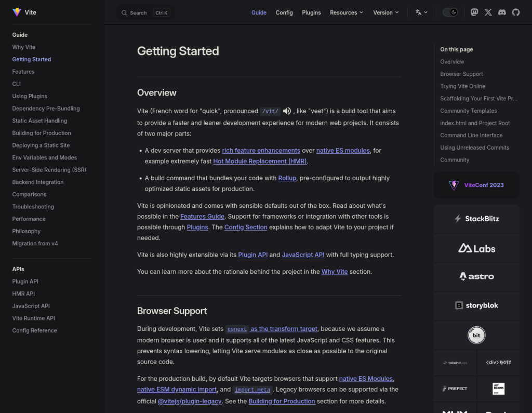
Task: Open Deploying a Static Site page
Action: pos(41,145)
